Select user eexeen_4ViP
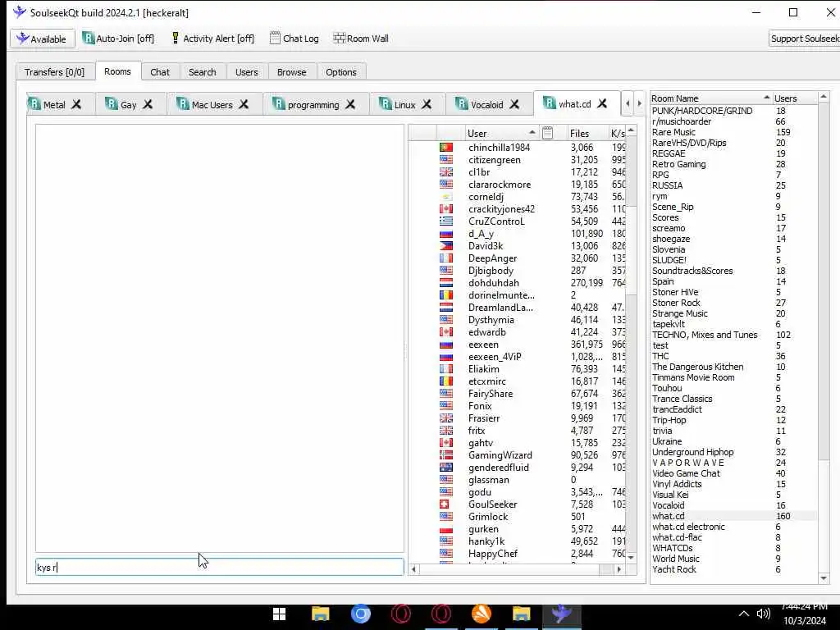Viewport: 840px width, 630px height. point(495,357)
